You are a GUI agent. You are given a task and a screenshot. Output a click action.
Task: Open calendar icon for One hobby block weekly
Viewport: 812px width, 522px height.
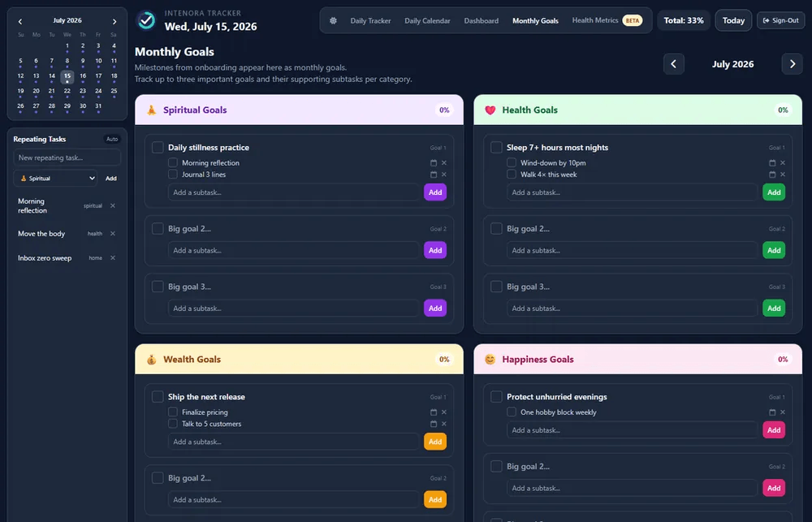coord(772,412)
